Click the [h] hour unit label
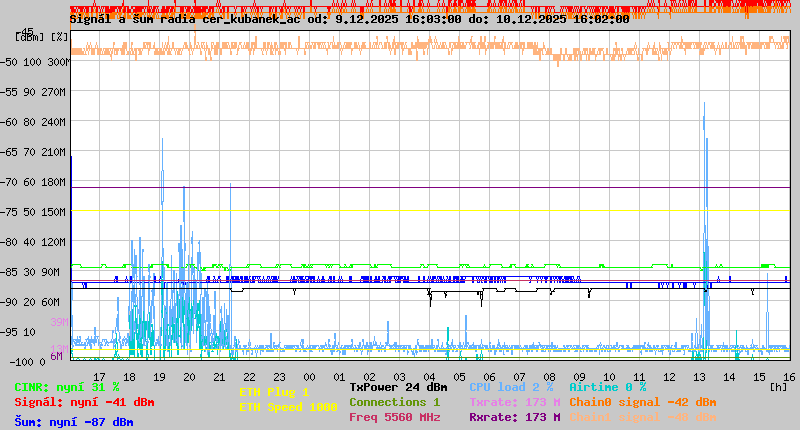This screenshot has height=430, width=800. coord(778,385)
